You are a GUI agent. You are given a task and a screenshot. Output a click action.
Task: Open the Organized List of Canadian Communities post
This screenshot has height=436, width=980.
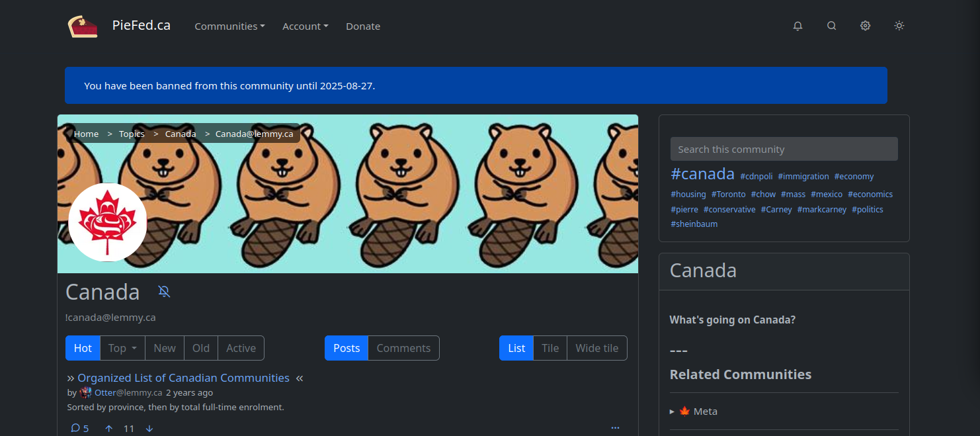click(x=183, y=378)
